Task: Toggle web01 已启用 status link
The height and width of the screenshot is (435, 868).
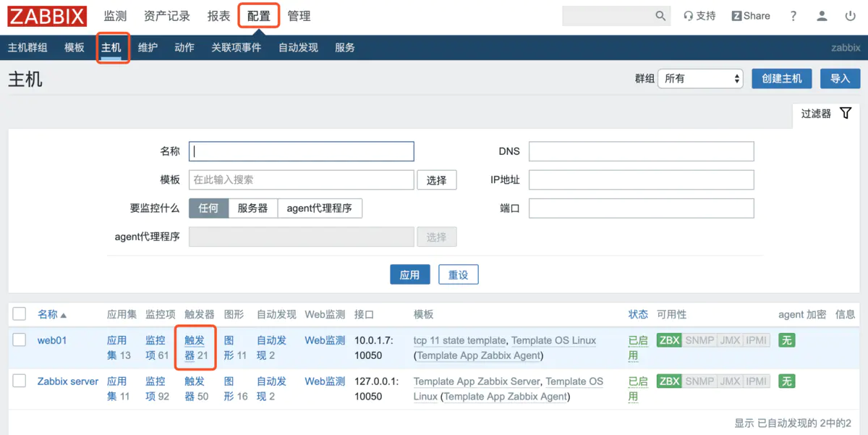Action: (638, 347)
